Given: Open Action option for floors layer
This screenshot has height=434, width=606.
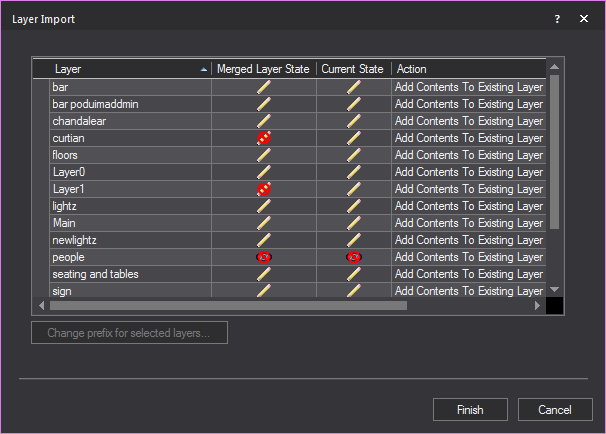Looking at the screenshot, I should pos(469,155).
